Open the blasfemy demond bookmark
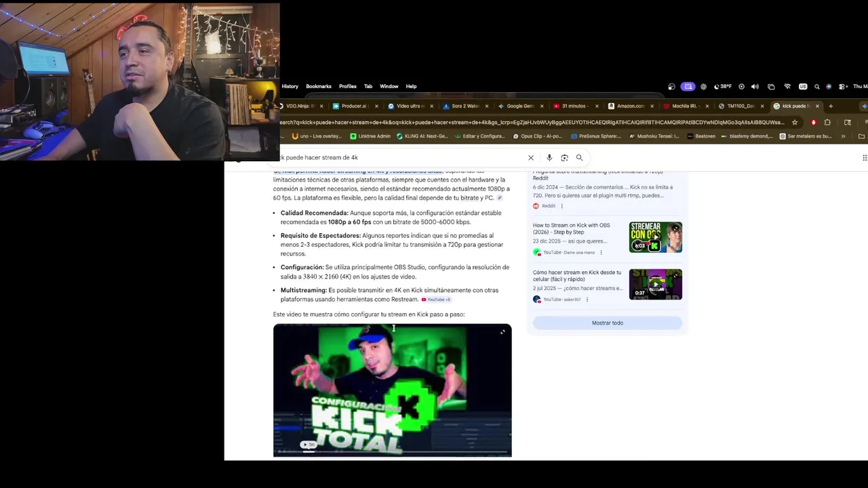868x488 pixels. (x=747, y=136)
